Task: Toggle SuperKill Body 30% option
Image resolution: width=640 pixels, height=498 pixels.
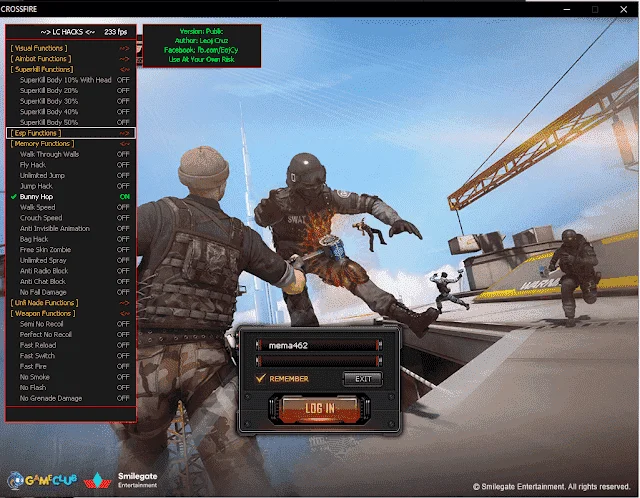Action: click(71, 101)
